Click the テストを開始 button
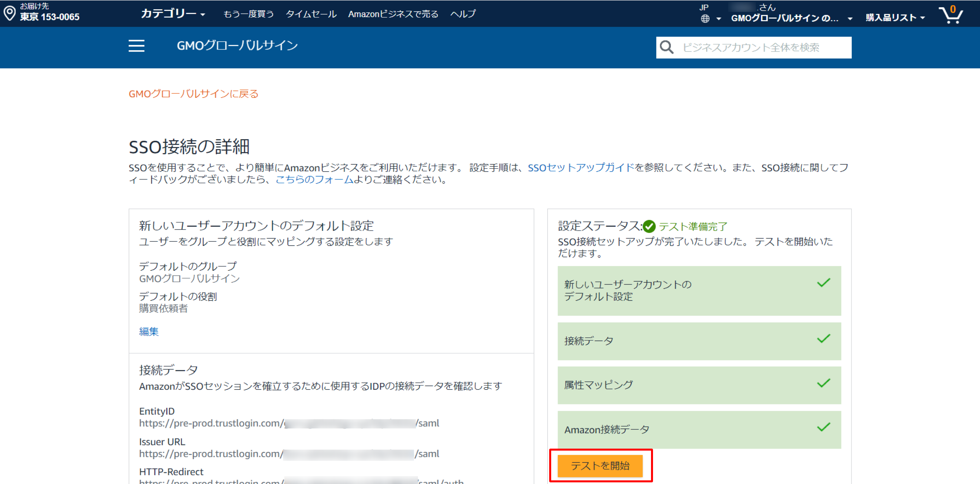Viewport: 980px width, 484px height. pos(600,466)
